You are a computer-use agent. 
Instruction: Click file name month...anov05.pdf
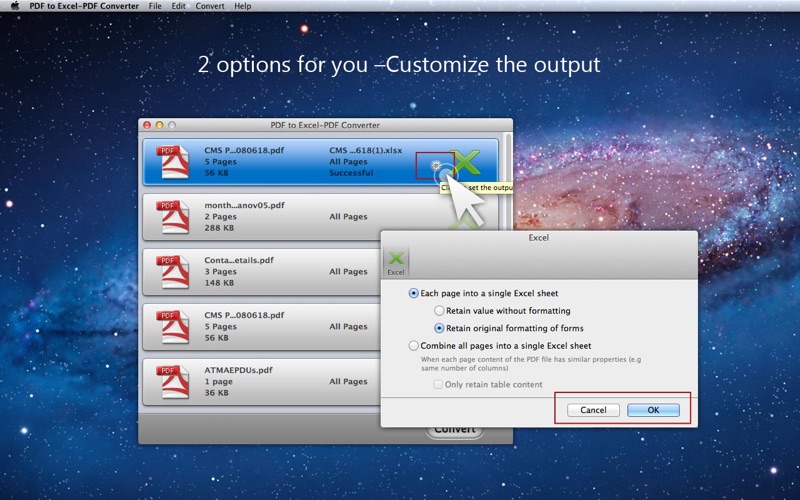[x=244, y=205]
